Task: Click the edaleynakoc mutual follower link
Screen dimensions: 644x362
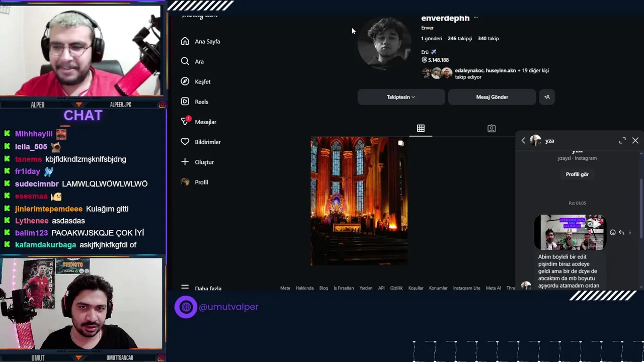Action: click(x=469, y=71)
